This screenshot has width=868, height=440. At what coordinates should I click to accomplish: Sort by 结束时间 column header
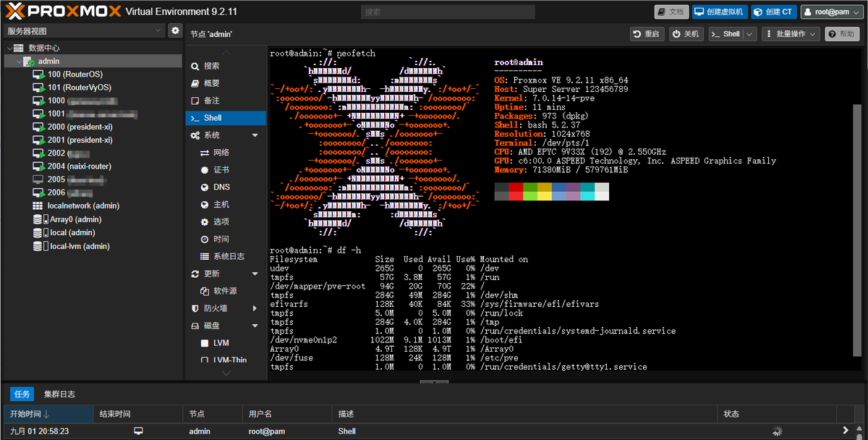[x=138, y=414]
